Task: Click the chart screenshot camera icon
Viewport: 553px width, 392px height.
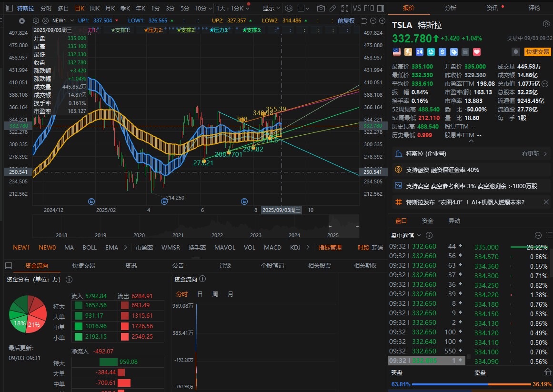Action: point(321,9)
